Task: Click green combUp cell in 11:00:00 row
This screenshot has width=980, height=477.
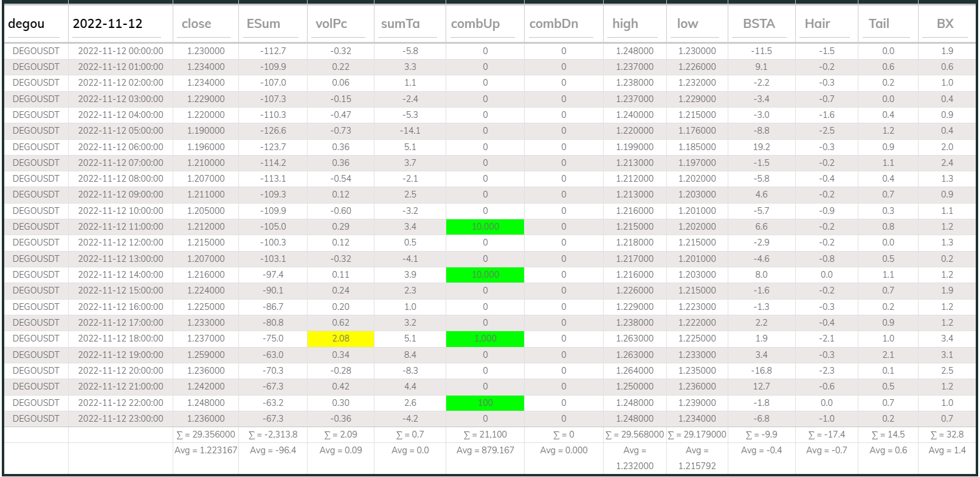Action: click(x=485, y=227)
